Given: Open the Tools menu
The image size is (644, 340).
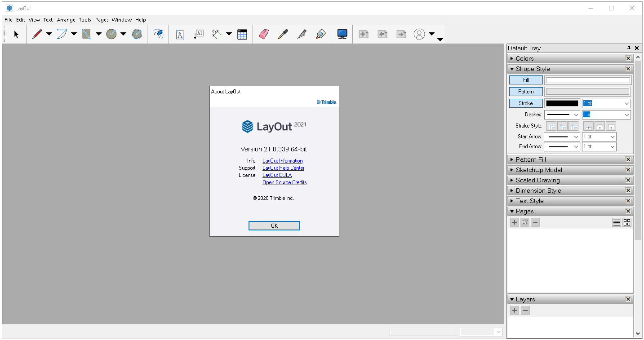Looking at the screenshot, I should click(x=85, y=20).
